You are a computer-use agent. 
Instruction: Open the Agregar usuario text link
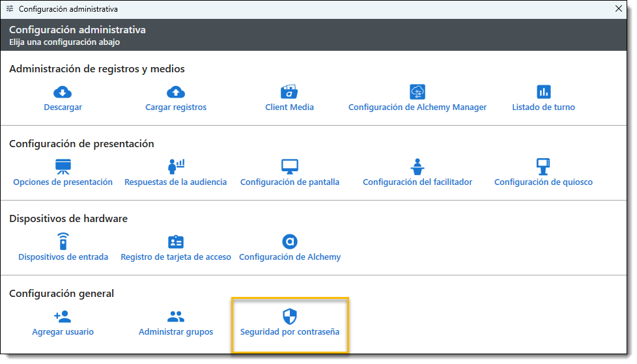click(63, 332)
